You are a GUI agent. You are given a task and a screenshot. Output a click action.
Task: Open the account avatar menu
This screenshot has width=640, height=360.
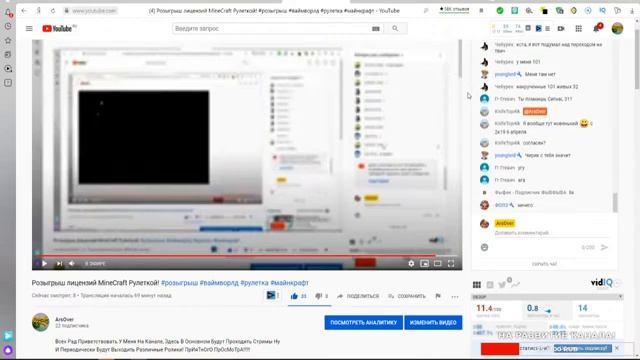pos(617,28)
